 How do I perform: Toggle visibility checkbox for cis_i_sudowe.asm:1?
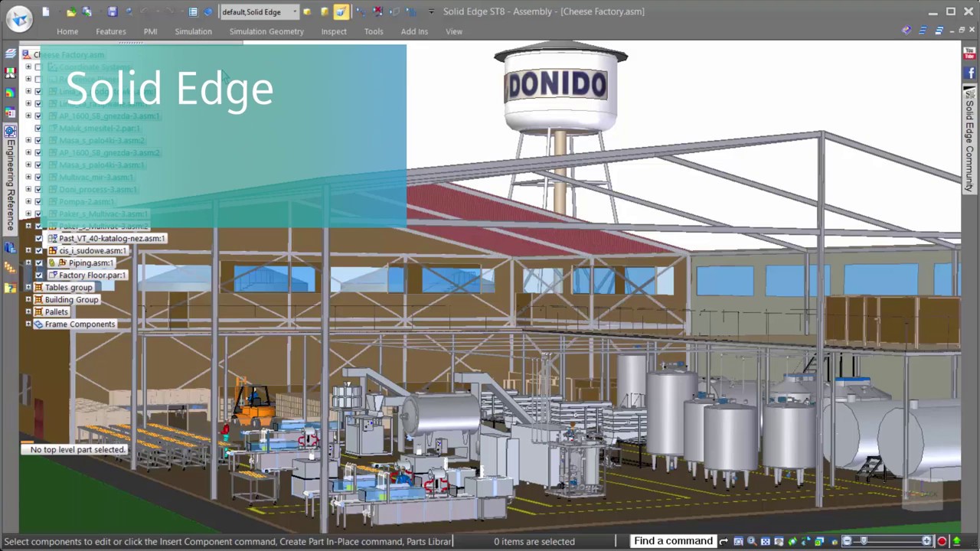(x=39, y=251)
